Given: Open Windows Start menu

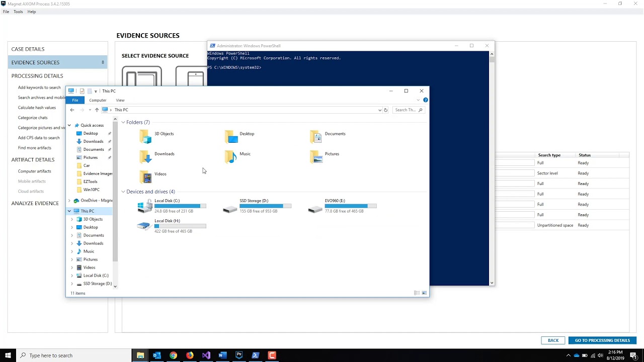Looking at the screenshot, I should (x=8, y=355).
